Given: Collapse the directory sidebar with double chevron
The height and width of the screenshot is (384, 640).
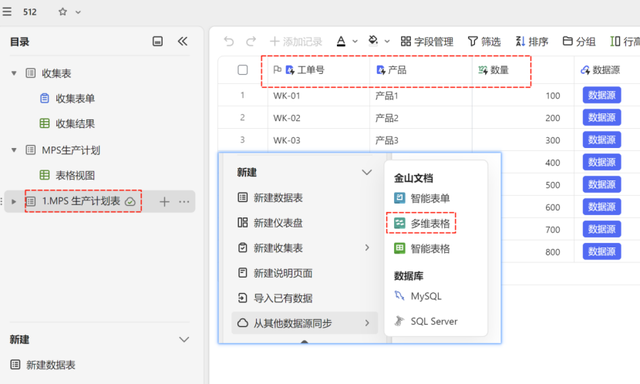Looking at the screenshot, I should 182,41.
